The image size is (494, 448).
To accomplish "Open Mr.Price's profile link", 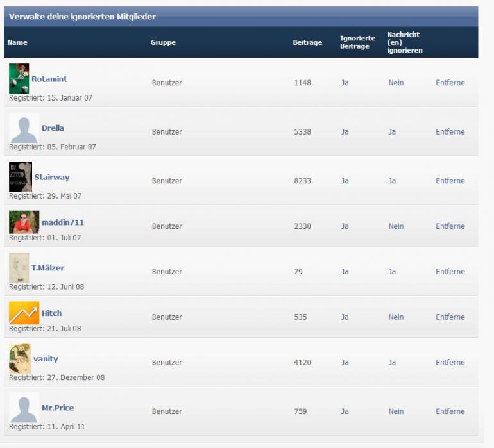I will tap(58, 408).
